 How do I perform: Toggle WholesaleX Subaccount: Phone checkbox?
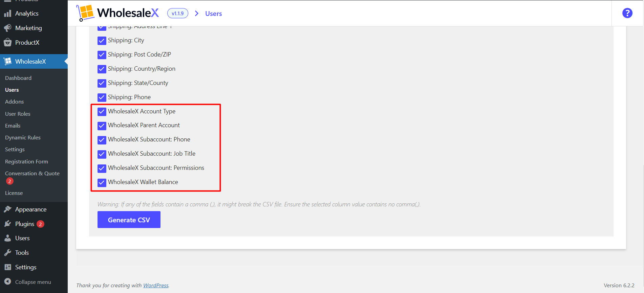coord(102,140)
